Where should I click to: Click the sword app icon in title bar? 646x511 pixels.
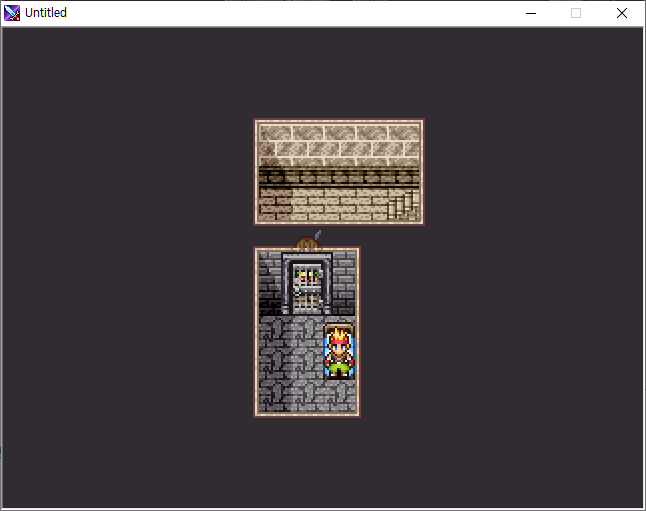tap(12, 13)
